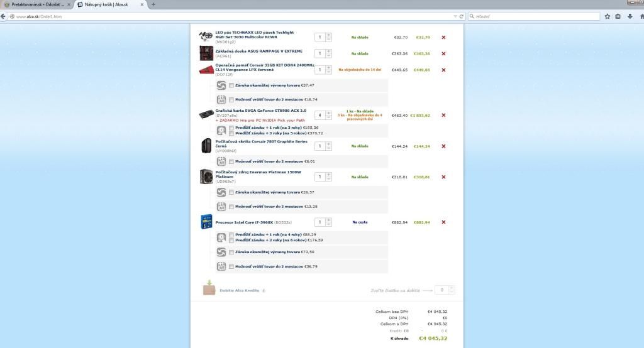The image size is (644, 348).
Task: Open a new tab with the plus button
Action: (x=153, y=4)
